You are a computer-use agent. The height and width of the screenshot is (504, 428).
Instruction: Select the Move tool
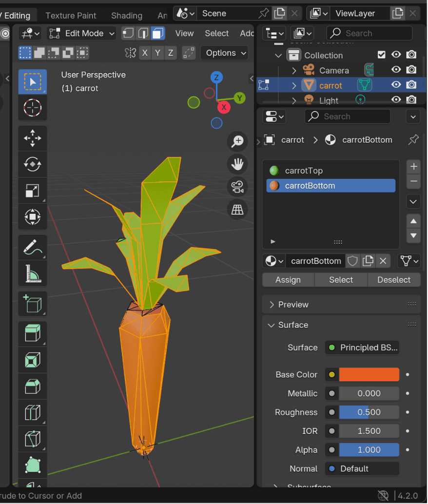[33, 138]
